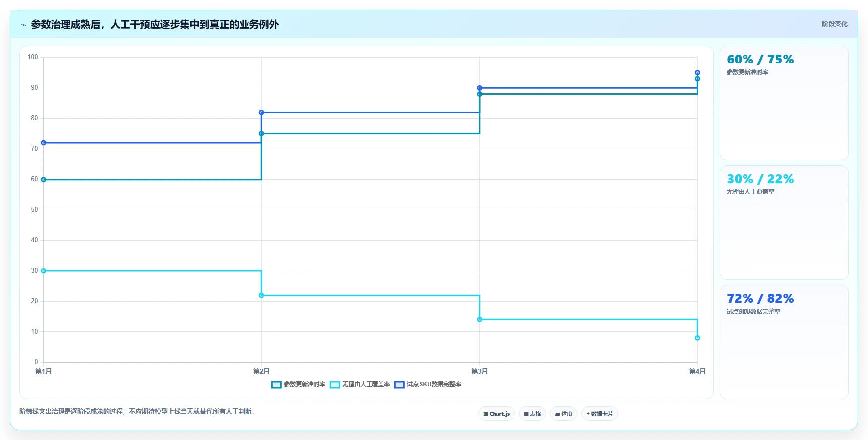Select the 参数更新准时率 data point at 第3月 (88)

click(480, 94)
